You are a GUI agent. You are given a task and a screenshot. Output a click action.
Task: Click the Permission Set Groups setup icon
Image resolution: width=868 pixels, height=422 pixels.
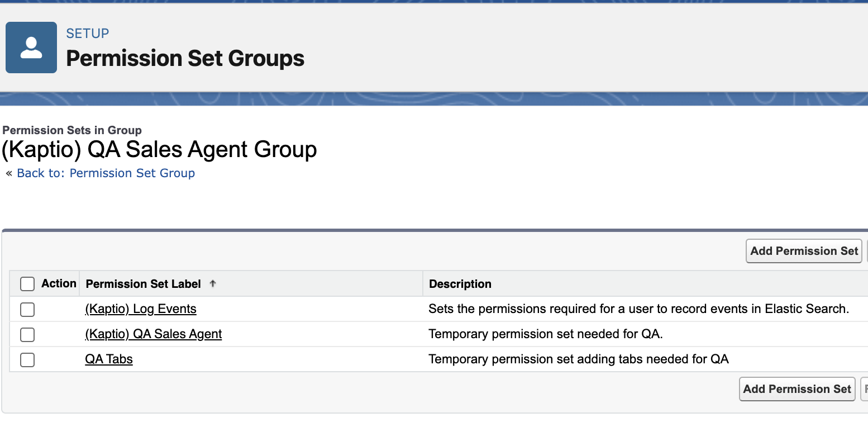[31, 48]
